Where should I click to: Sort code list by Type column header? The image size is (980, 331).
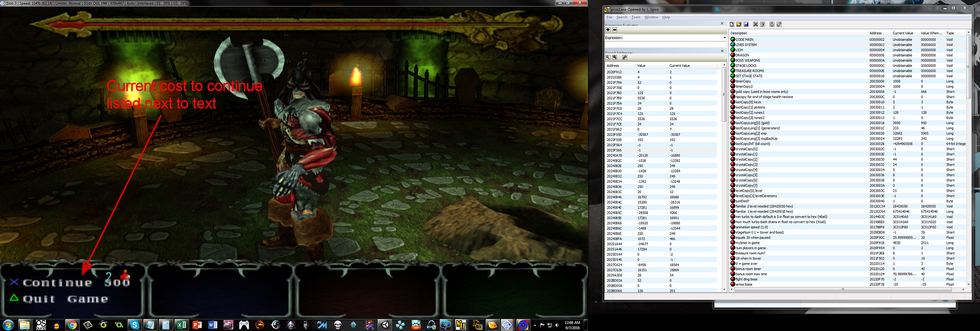pos(955,33)
